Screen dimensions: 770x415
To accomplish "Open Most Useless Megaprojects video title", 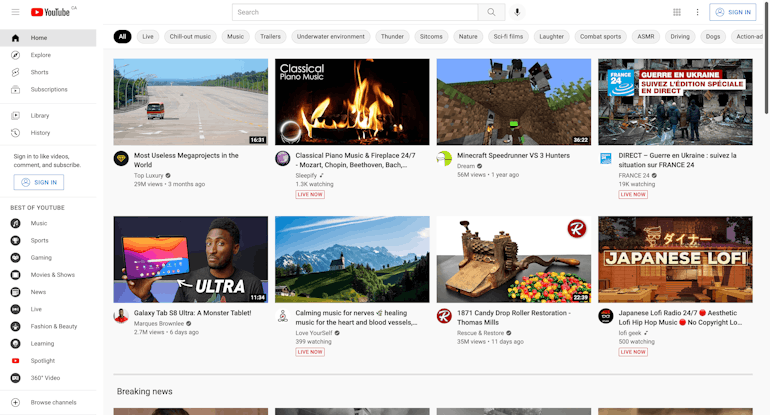I will (x=186, y=160).
